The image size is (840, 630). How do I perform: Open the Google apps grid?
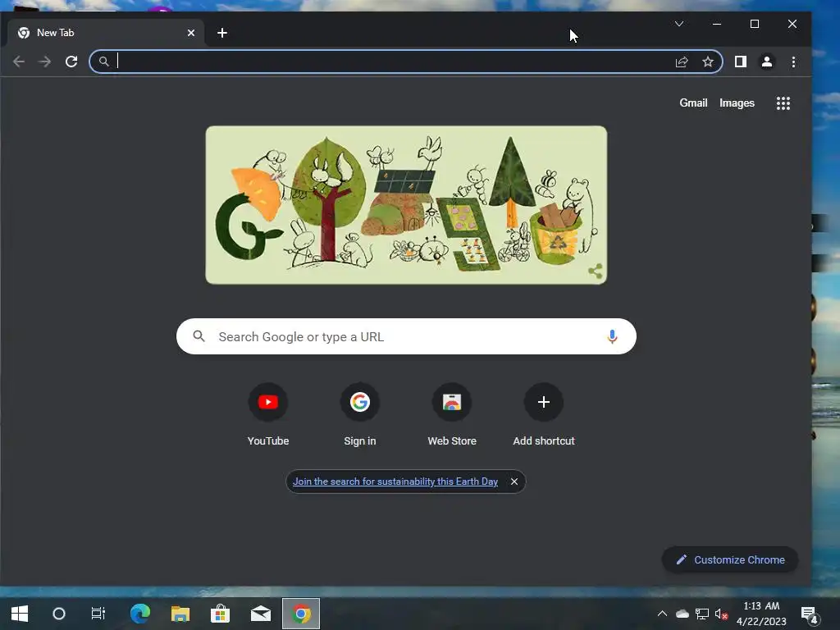(x=783, y=103)
